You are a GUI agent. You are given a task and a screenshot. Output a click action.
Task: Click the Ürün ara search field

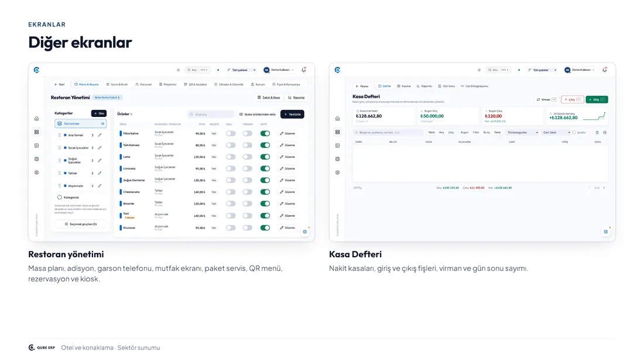211,114
